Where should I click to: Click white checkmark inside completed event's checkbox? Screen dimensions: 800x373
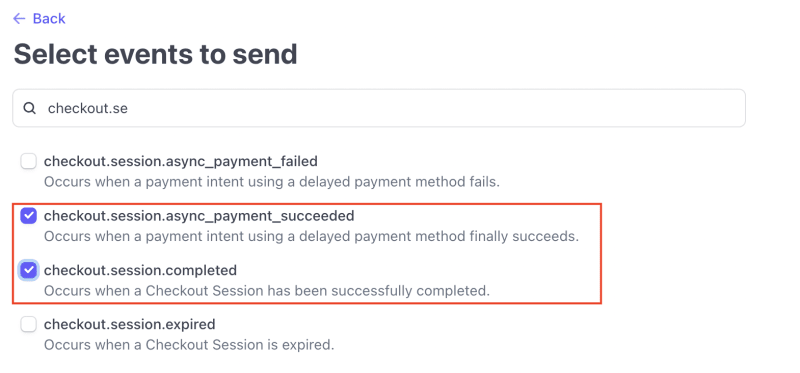pyautogui.click(x=29, y=270)
